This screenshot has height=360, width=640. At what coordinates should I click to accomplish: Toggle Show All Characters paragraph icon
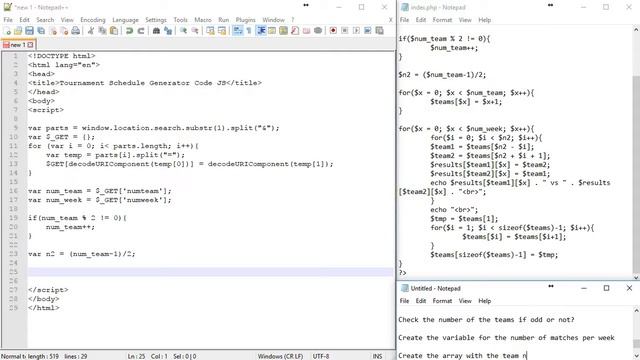(x=249, y=31)
